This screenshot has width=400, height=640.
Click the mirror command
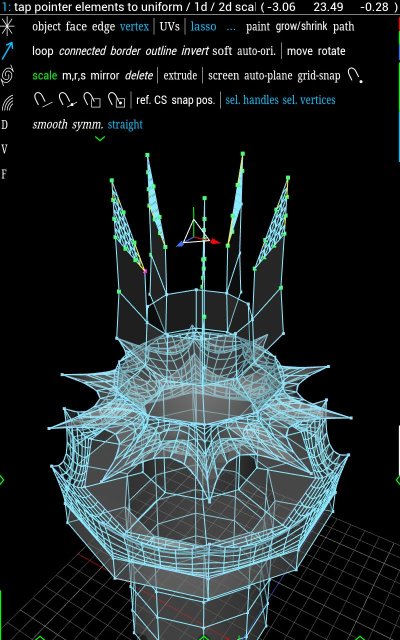tap(105, 76)
